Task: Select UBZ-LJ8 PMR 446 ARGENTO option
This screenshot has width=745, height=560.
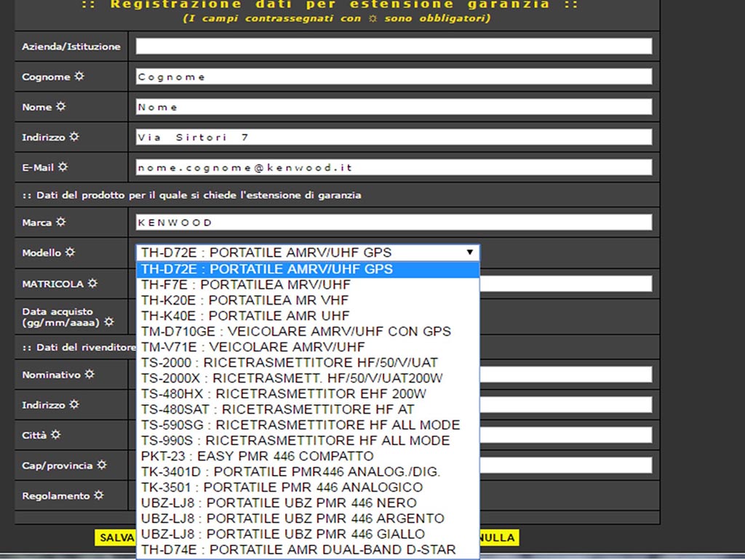Action: [x=292, y=519]
